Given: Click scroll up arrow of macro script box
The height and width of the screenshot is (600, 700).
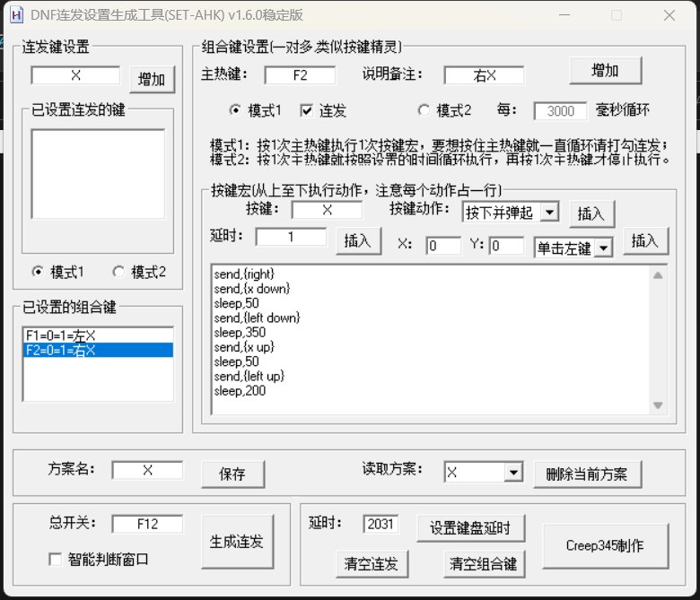Looking at the screenshot, I should tap(658, 275).
